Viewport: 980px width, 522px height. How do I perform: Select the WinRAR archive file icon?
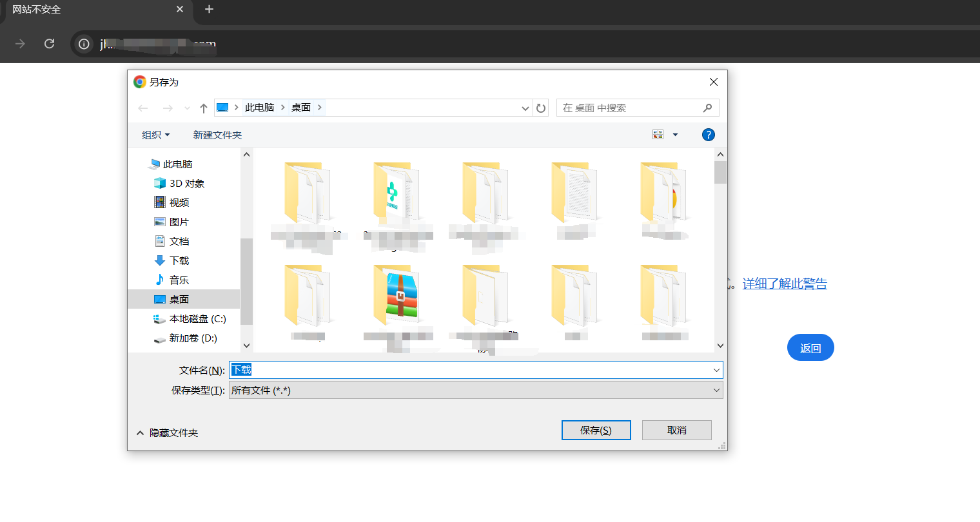coord(396,295)
